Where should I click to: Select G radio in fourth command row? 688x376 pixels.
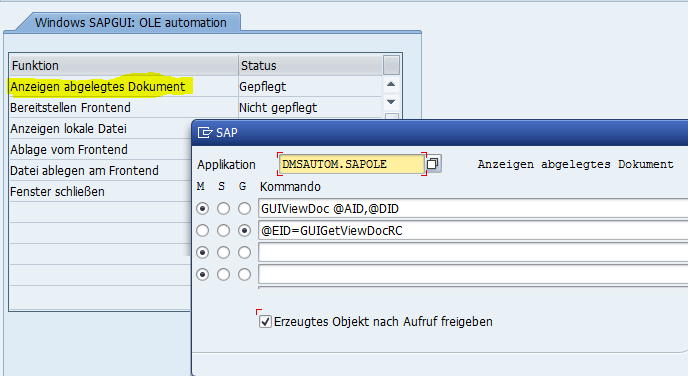[x=244, y=274]
